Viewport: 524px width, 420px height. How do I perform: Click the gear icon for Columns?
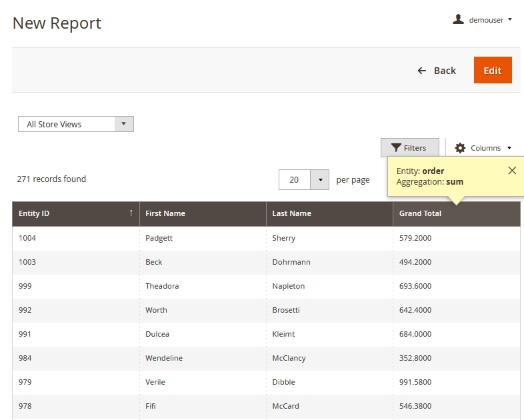460,148
